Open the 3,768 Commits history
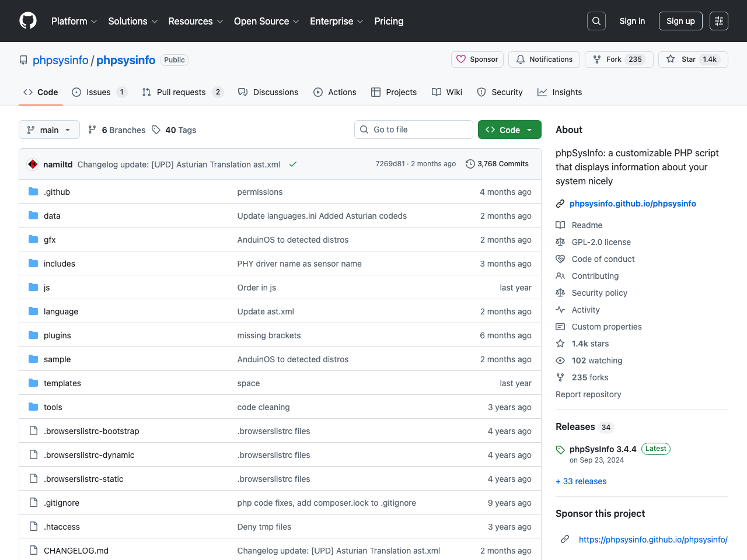The height and width of the screenshot is (560, 747). pyautogui.click(x=497, y=164)
